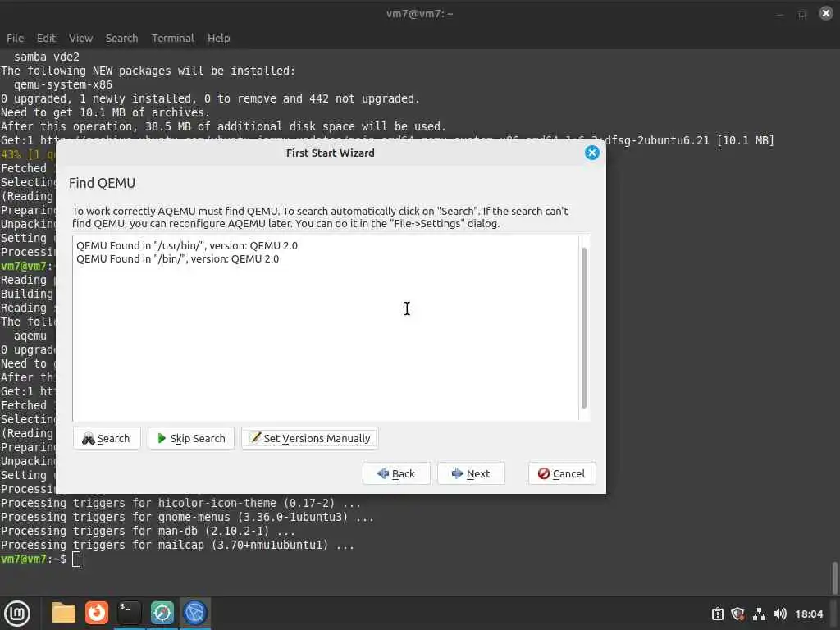Viewport: 840px width, 630px height.
Task: Click the 'First Start Wizard' title bar
Action: [x=331, y=153]
